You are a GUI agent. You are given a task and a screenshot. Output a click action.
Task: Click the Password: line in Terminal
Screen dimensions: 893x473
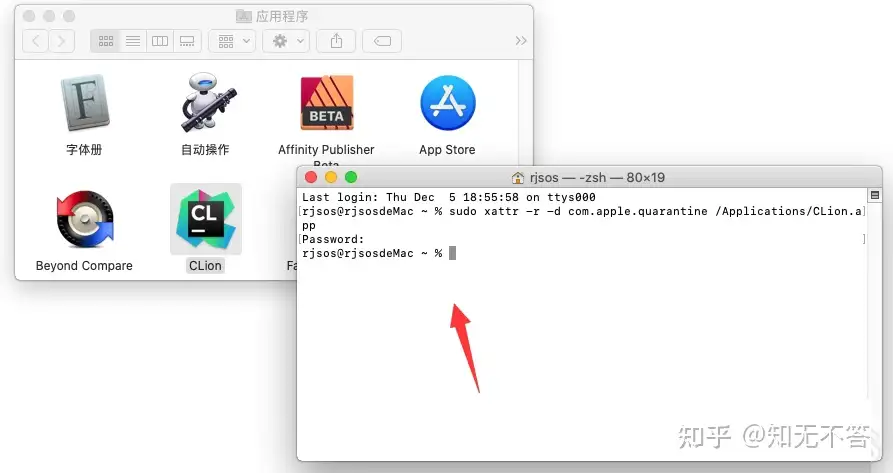[x=333, y=239]
